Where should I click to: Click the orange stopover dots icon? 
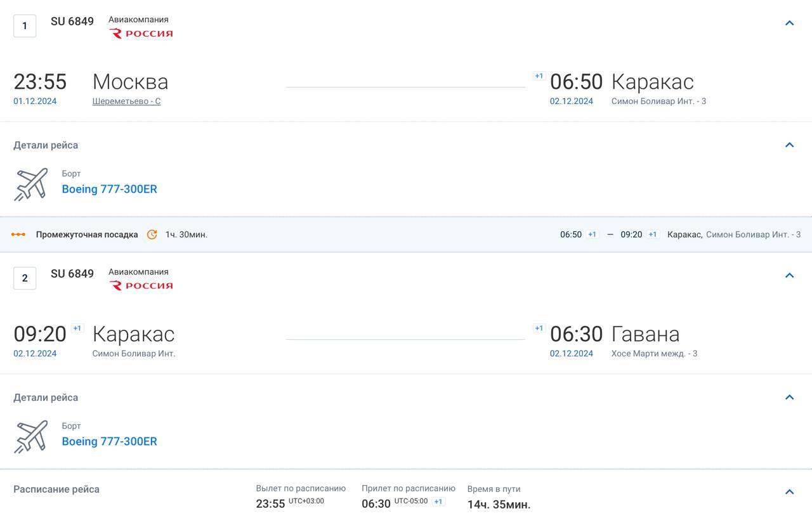coord(18,235)
